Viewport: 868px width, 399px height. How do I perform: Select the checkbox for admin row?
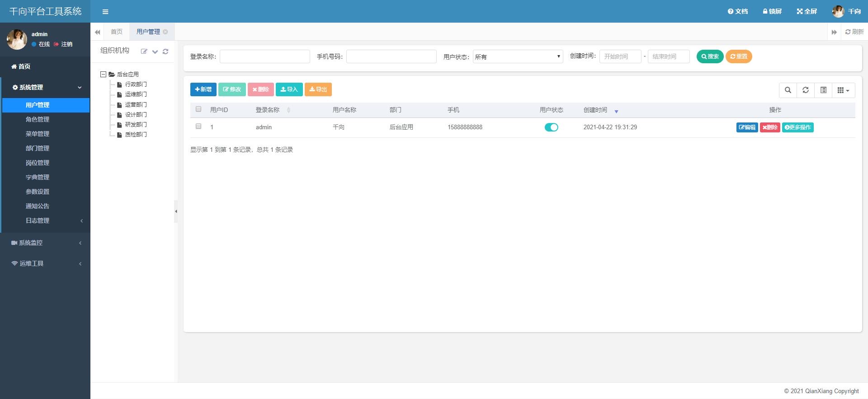198,127
